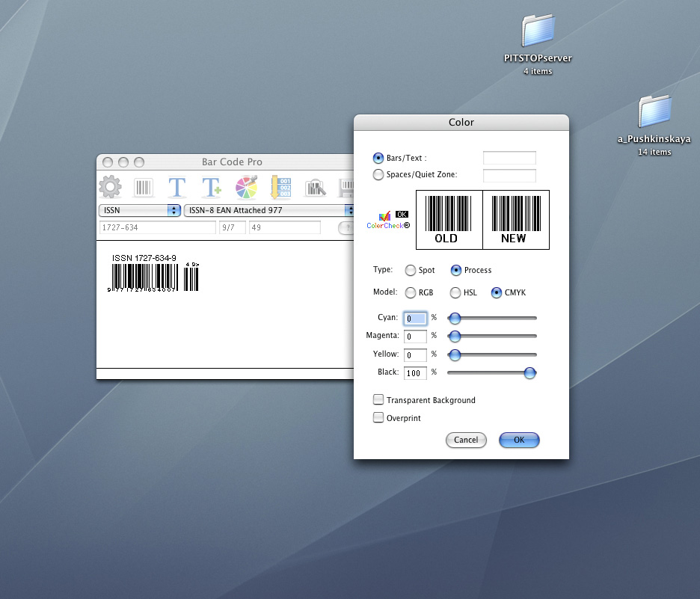The image size is (700, 599).
Task: Enable Transparent Background checkbox
Action: tap(378, 399)
